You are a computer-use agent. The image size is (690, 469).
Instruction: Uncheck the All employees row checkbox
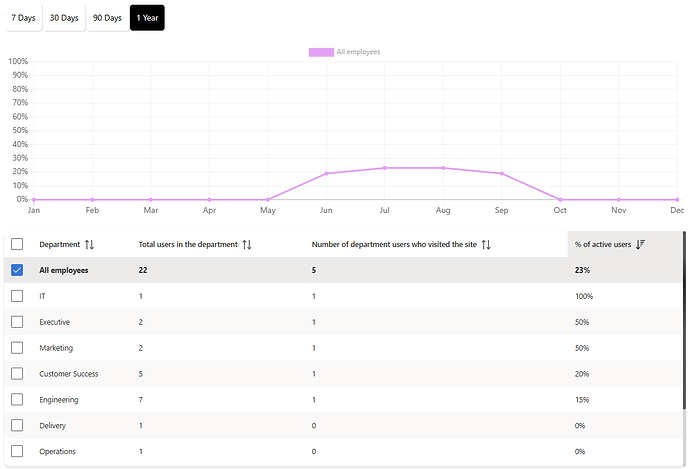pos(17,270)
